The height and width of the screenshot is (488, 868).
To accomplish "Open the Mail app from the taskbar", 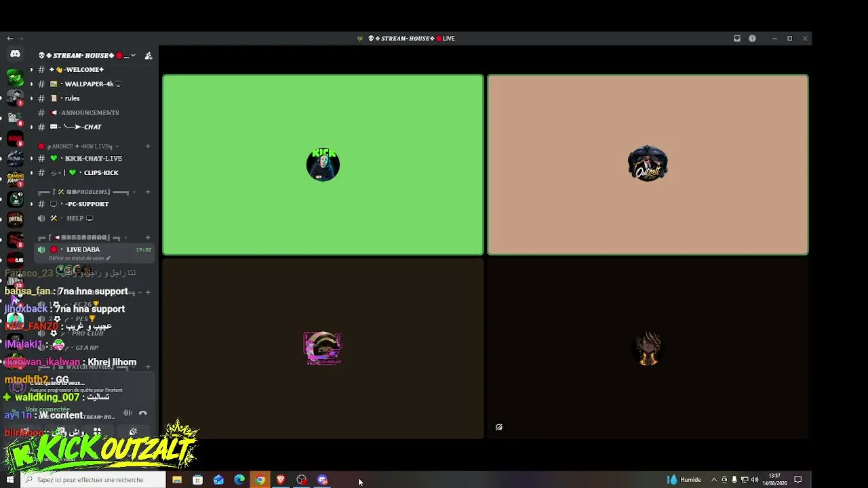I will (x=218, y=480).
